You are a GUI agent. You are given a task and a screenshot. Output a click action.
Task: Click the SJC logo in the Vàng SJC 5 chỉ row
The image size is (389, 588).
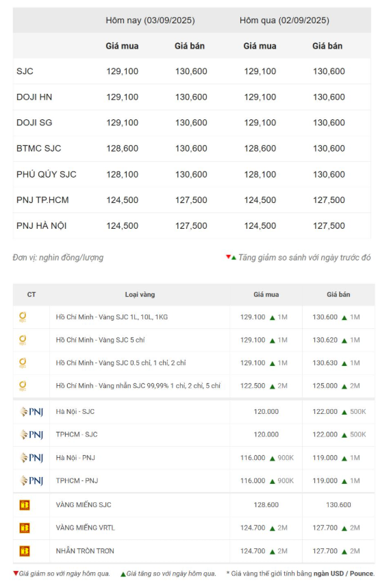(23, 340)
